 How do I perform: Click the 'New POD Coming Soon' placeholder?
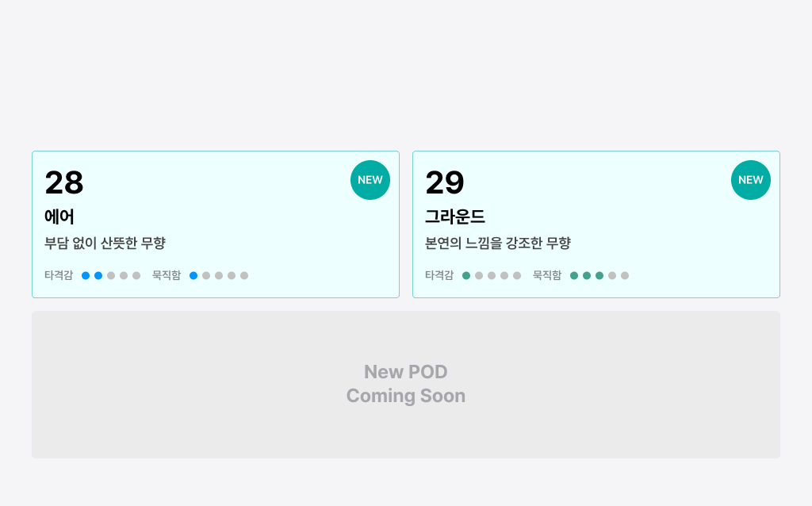[x=406, y=384]
